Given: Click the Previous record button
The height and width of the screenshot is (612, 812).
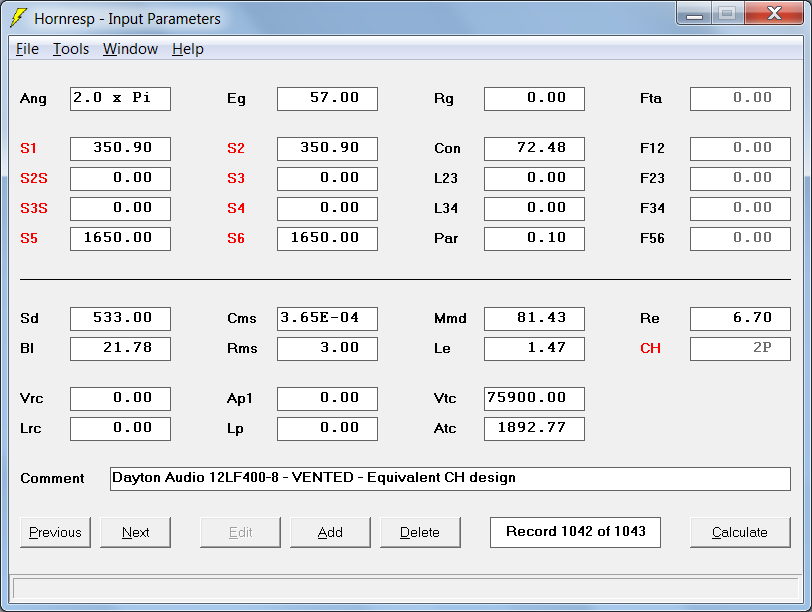Looking at the screenshot, I should pyautogui.click(x=55, y=532).
